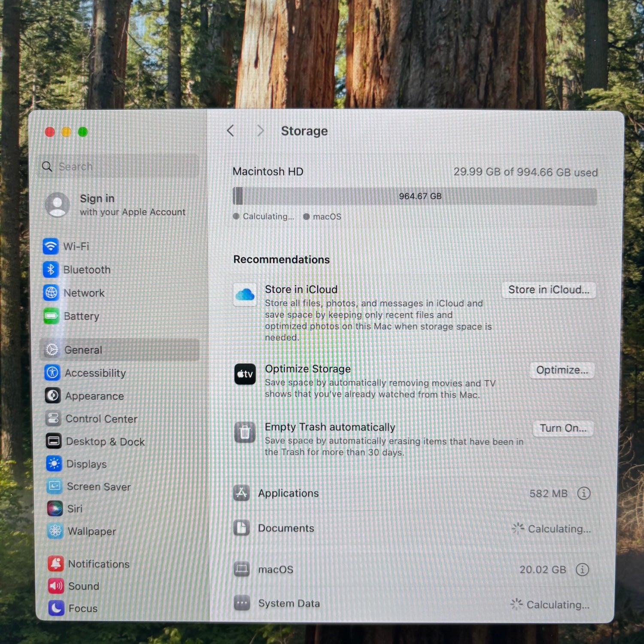Click the 'Macintosh HD' volume name
The width and height of the screenshot is (644, 644).
268,171
